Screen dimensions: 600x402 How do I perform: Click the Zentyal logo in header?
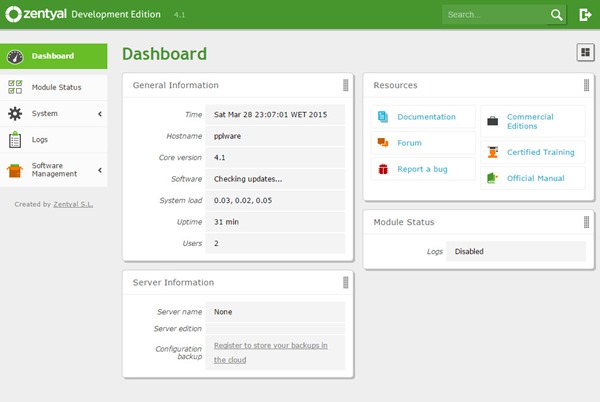pos(36,14)
